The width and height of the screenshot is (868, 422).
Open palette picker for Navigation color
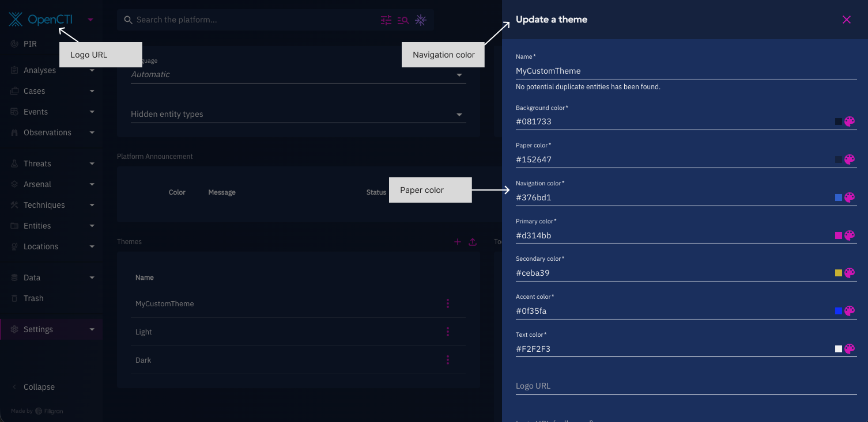tap(850, 197)
